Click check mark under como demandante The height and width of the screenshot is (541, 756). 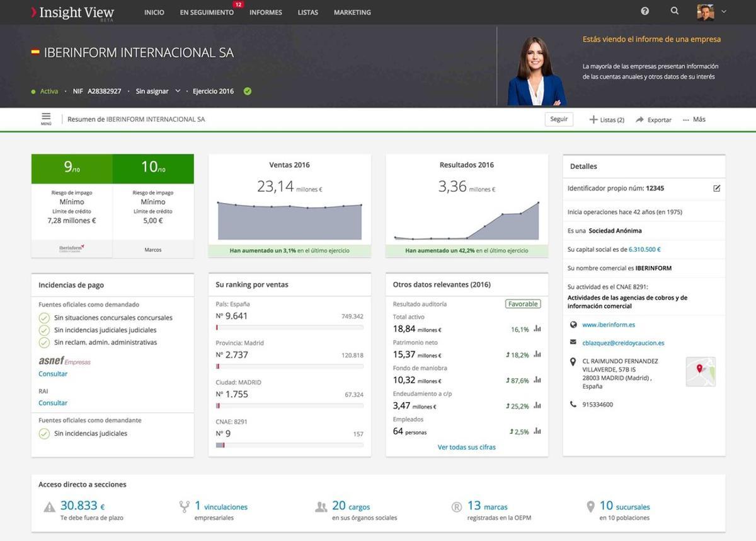44,433
